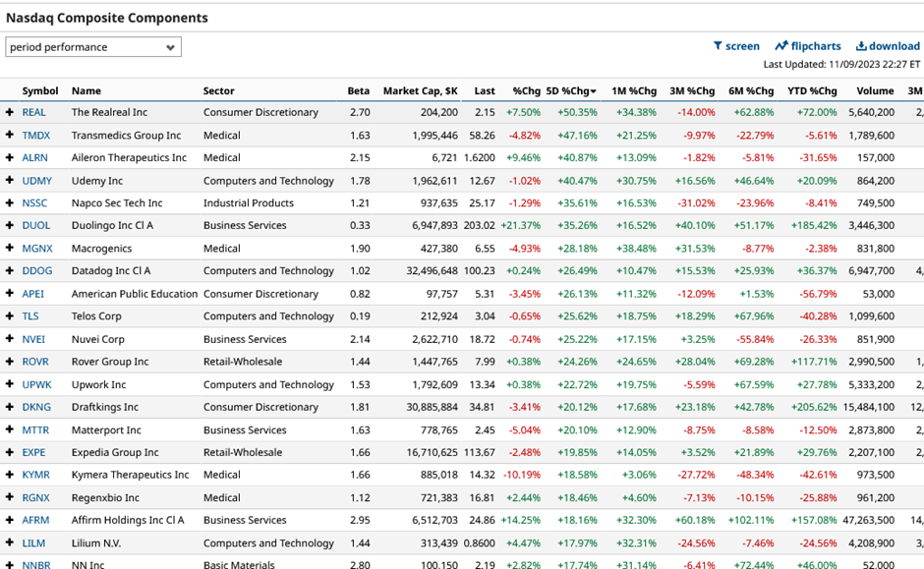Open the period performance dropdown
The width and height of the screenshot is (924, 569).
[x=93, y=46]
